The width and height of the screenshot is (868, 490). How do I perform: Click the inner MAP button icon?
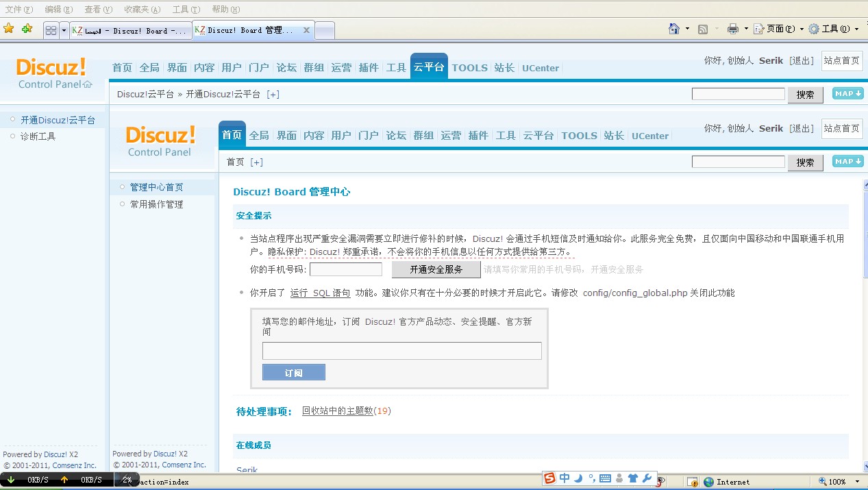click(848, 161)
